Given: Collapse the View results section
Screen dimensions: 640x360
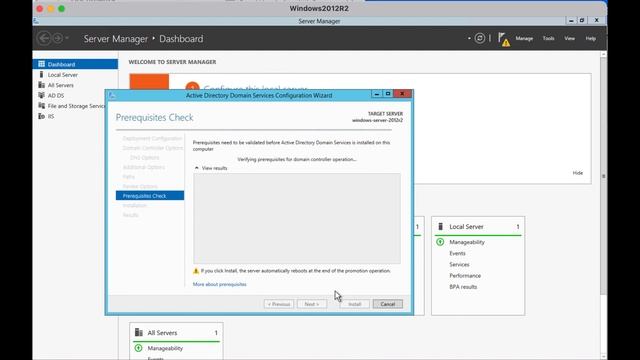Looking at the screenshot, I should point(197,168).
